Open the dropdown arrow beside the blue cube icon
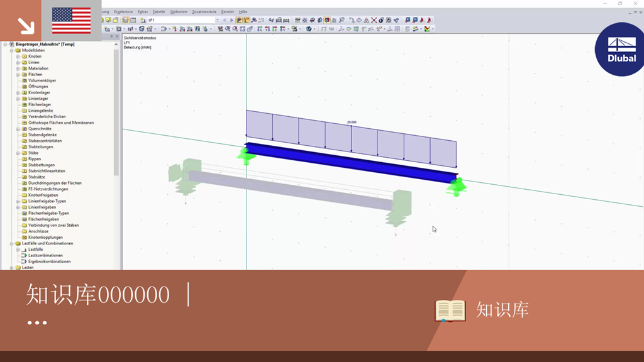The height and width of the screenshot is (362, 644). pyautogui.click(x=313, y=29)
